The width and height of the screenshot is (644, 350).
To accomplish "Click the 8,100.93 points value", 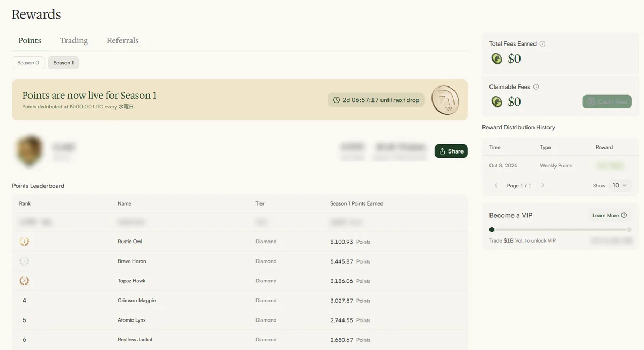I will pyautogui.click(x=342, y=242).
